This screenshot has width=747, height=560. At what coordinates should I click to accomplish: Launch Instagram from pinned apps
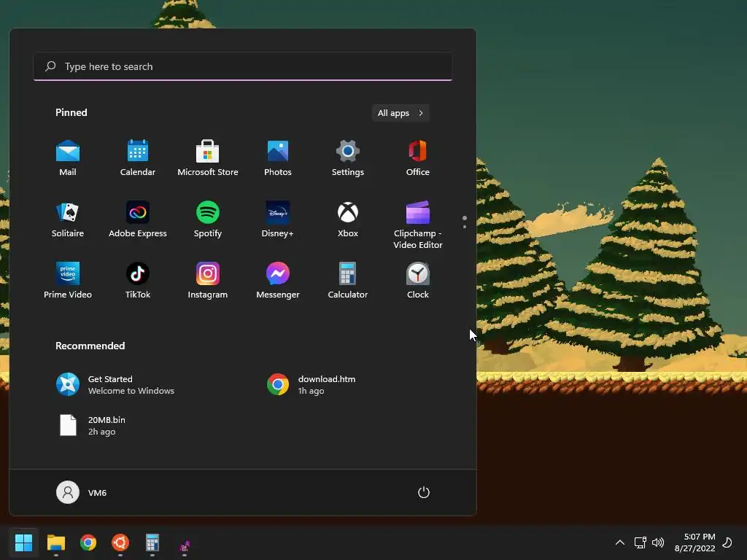[208, 281]
